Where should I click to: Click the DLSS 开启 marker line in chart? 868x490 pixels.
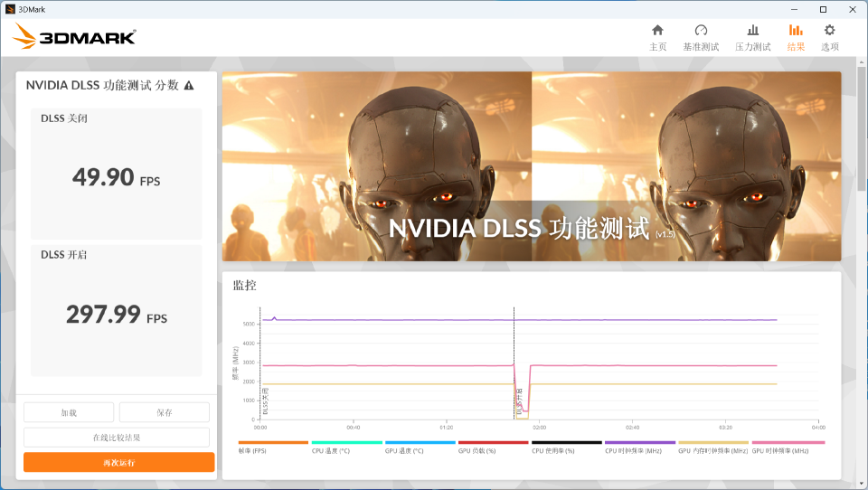514,363
